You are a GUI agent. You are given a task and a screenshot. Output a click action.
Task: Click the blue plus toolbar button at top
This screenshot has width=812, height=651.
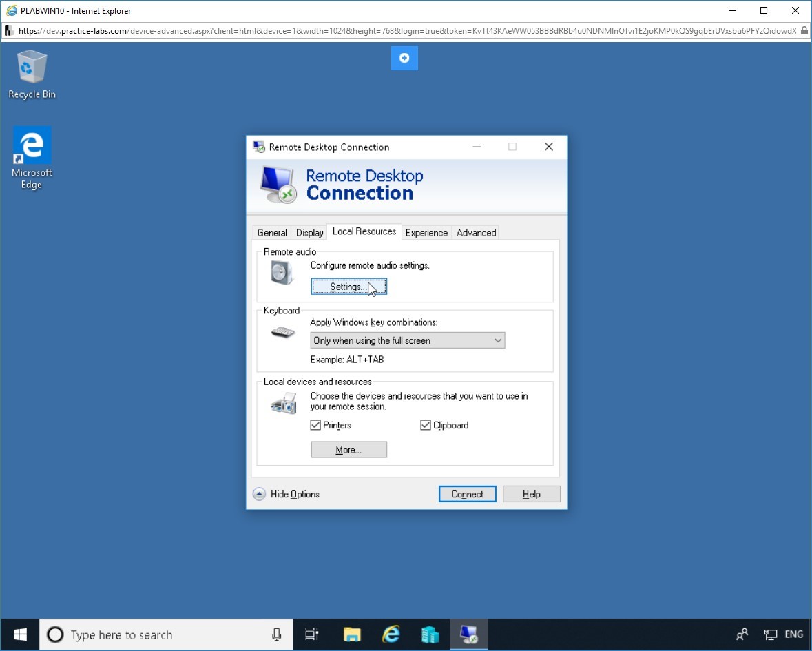(x=404, y=58)
